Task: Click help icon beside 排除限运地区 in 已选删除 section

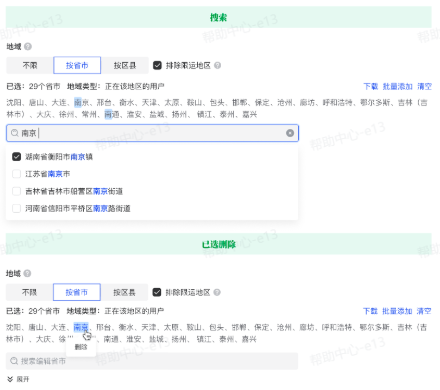Action: pyautogui.click(x=217, y=292)
